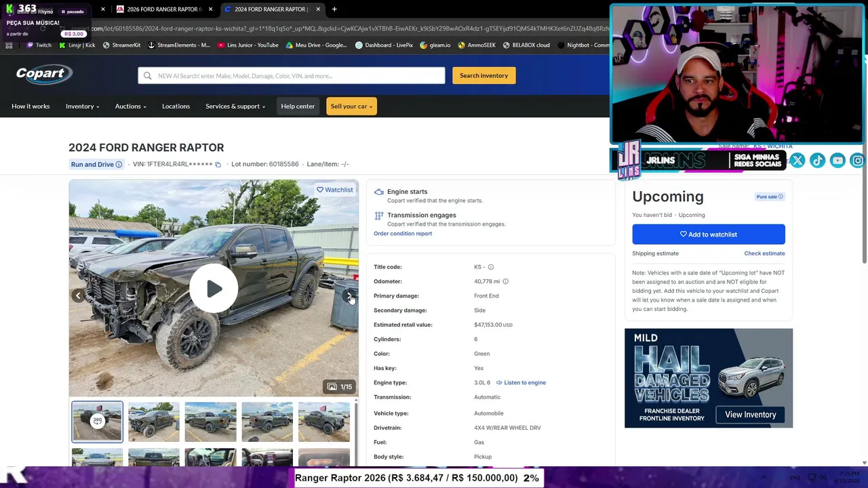Click the Search inventory button
This screenshot has height=488, width=868.
point(484,76)
